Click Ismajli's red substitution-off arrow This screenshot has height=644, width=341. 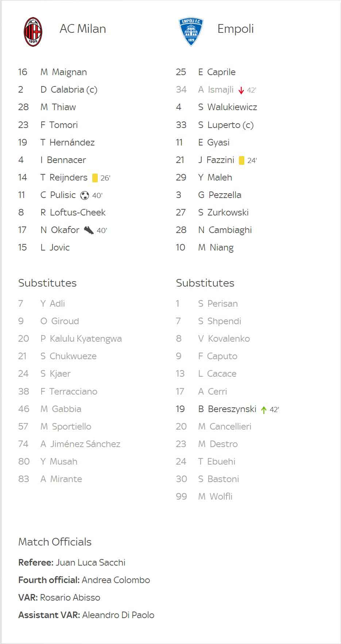pos(241,90)
